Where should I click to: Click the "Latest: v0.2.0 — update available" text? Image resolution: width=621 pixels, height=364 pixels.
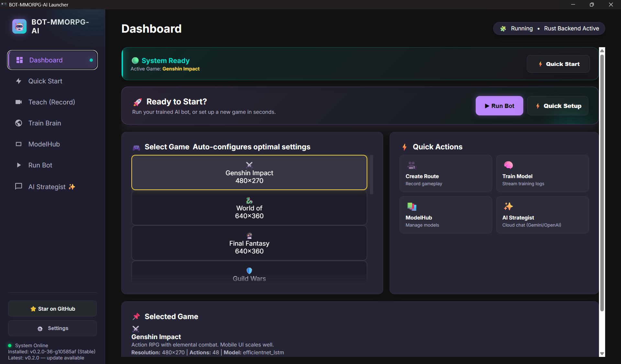pyautogui.click(x=46, y=358)
